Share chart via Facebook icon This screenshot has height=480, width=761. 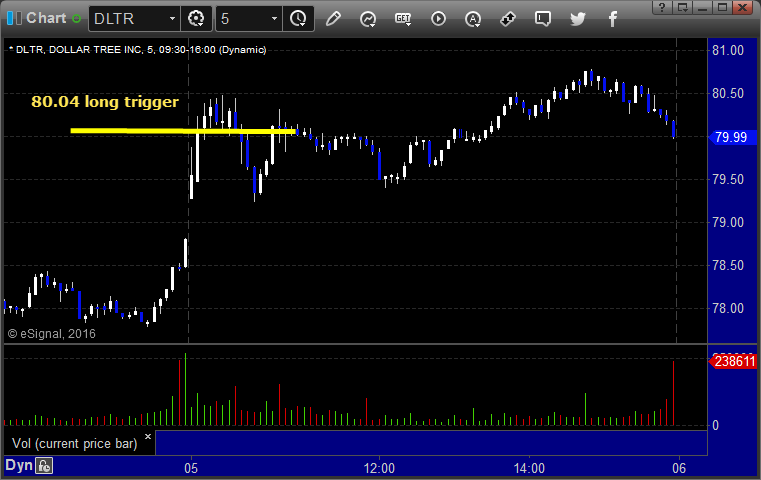pyautogui.click(x=612, y=19)
